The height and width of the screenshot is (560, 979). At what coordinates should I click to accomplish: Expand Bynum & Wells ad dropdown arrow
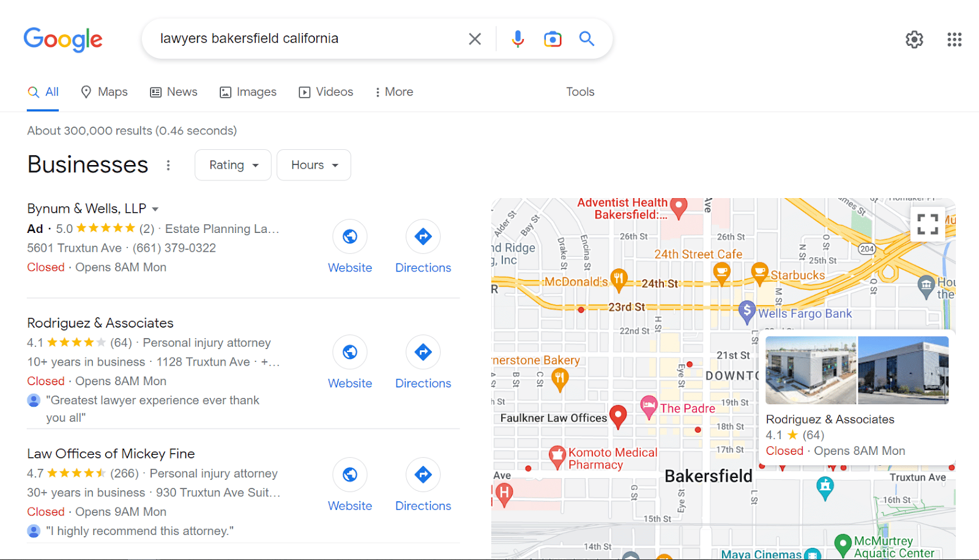point(155,210)
